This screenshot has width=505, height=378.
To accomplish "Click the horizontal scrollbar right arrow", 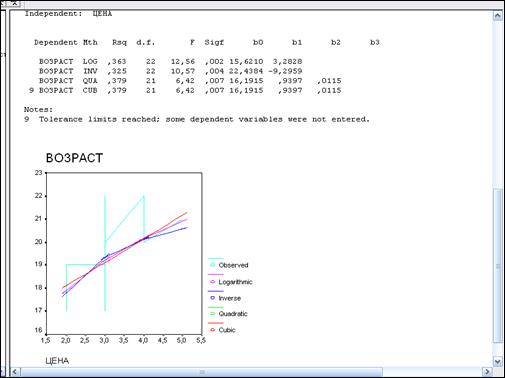I will click(x=487, y=371).
